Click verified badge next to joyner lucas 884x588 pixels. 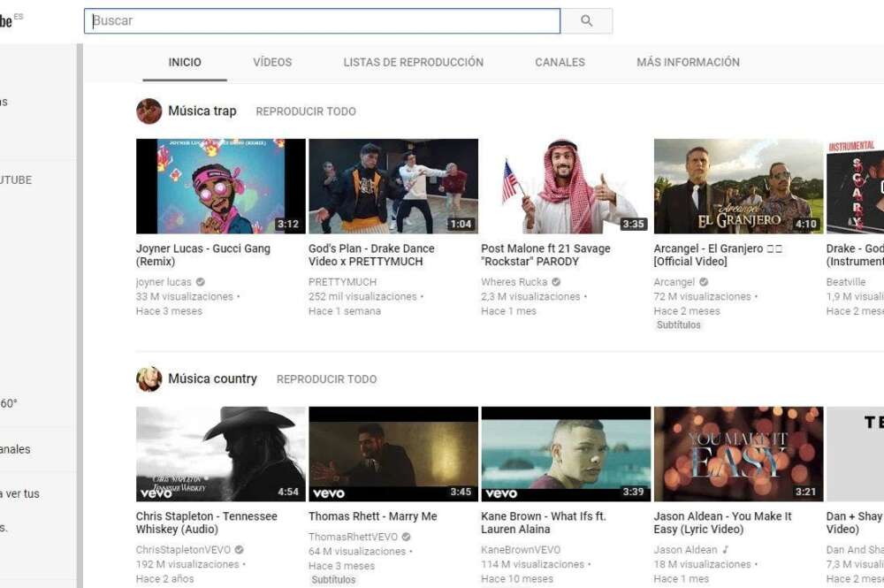(x=200, y=282)
